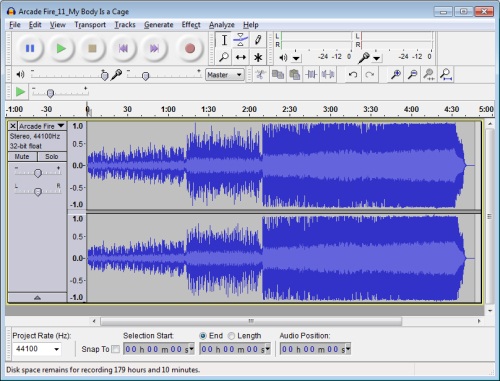The width and height of the screenshot is (500, 381).
Task: Select the Draw pencil tool
Action: (258, 40)
